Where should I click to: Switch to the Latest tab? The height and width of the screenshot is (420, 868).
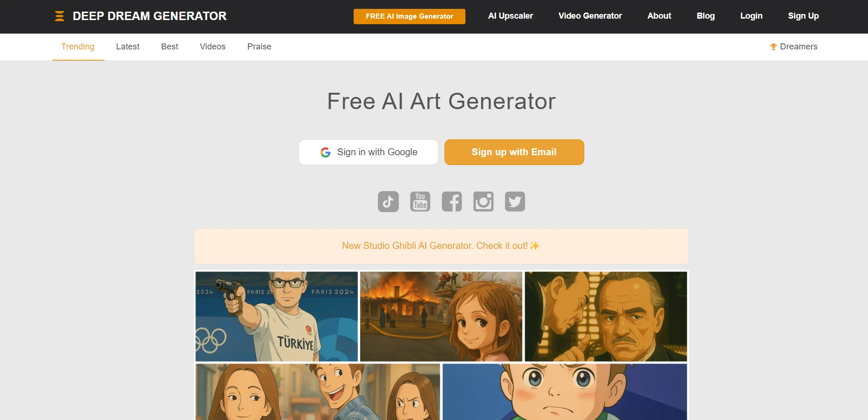point(128,47)
